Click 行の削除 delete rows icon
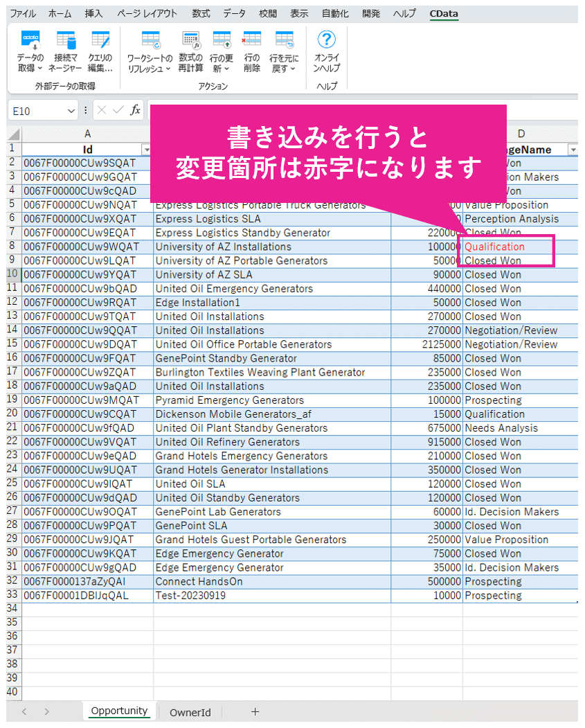This screenshot has height=728, width=585. [x=251, y=40]
